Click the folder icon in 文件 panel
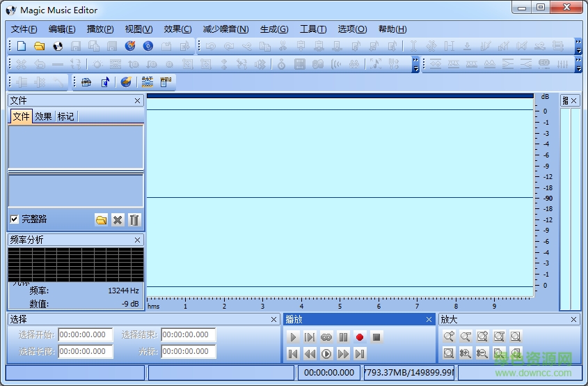Image resolution: width=588 pixels, height=386 pixels. [102, 220]
